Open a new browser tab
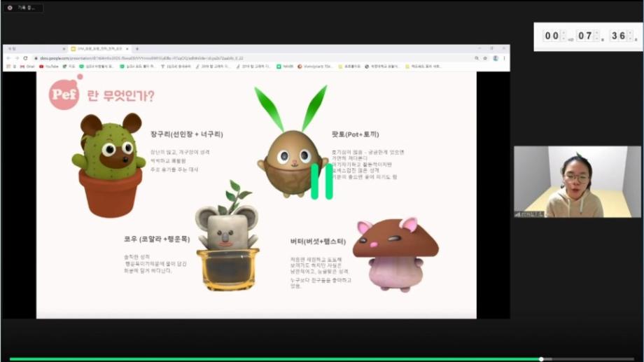This screenshot has width=644, height=362. pos(137,49)
